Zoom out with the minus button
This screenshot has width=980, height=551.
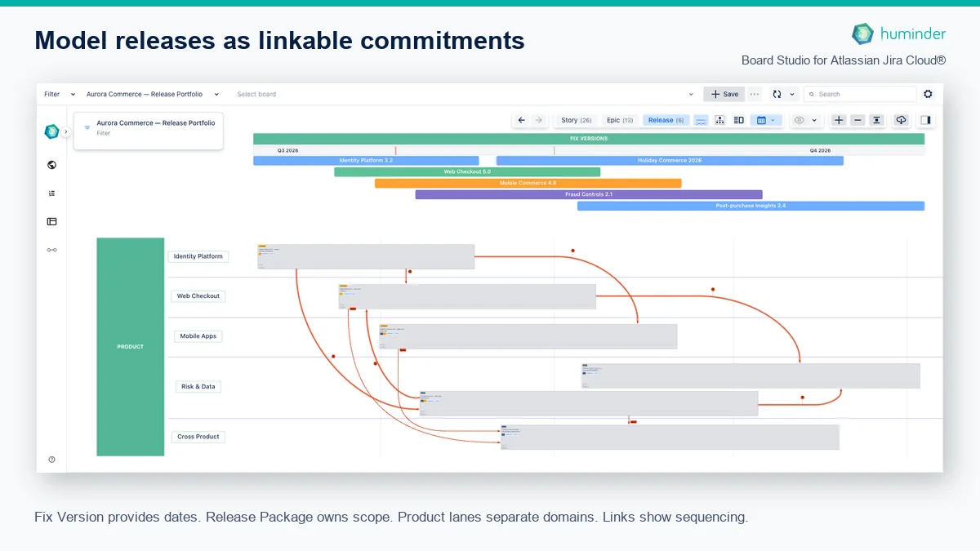(857, 120)
